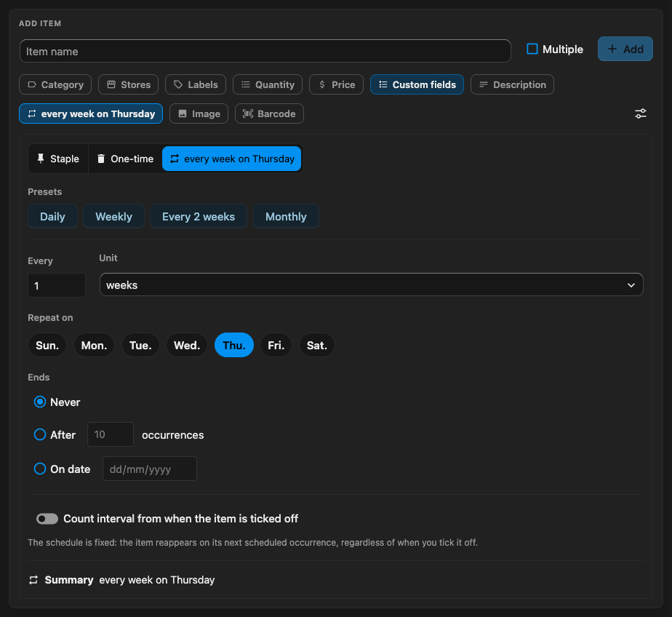Viewport: 672px width, 617px height.
Task: Click the occurrences count field
Action: 111,434
